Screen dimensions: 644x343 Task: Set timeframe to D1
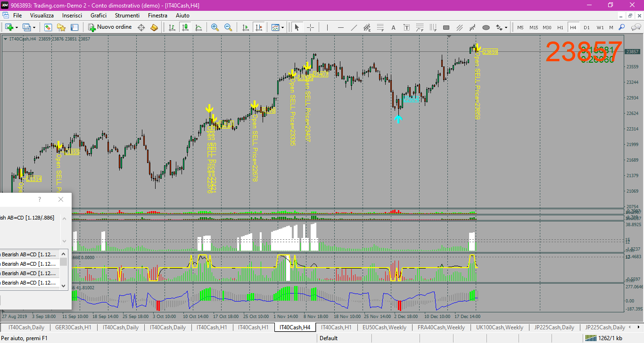click(x=586, y=27)
